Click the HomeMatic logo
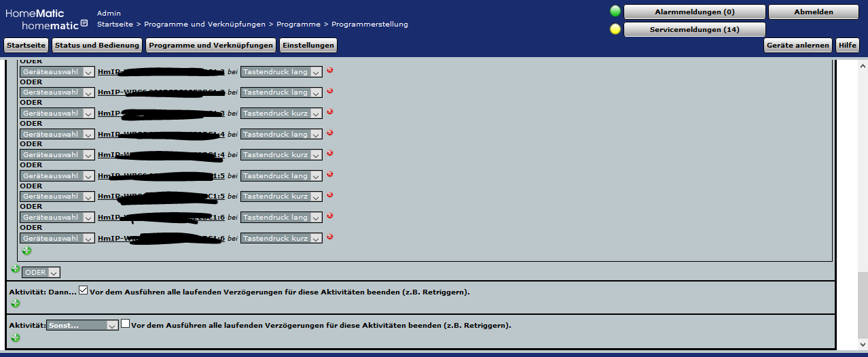This screenshot has height=357, width=868. 46,19
